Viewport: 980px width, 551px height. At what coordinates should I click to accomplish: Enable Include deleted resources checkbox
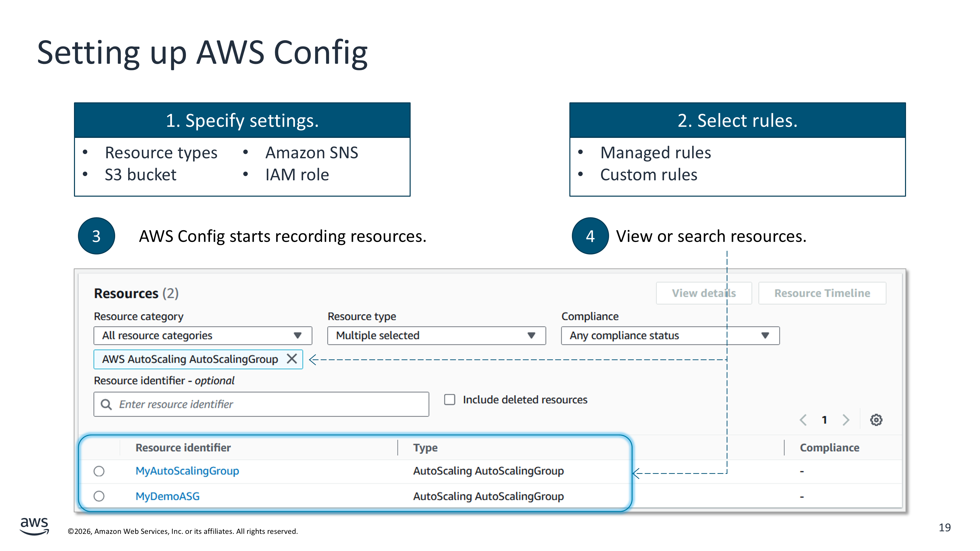coord(450,400)
